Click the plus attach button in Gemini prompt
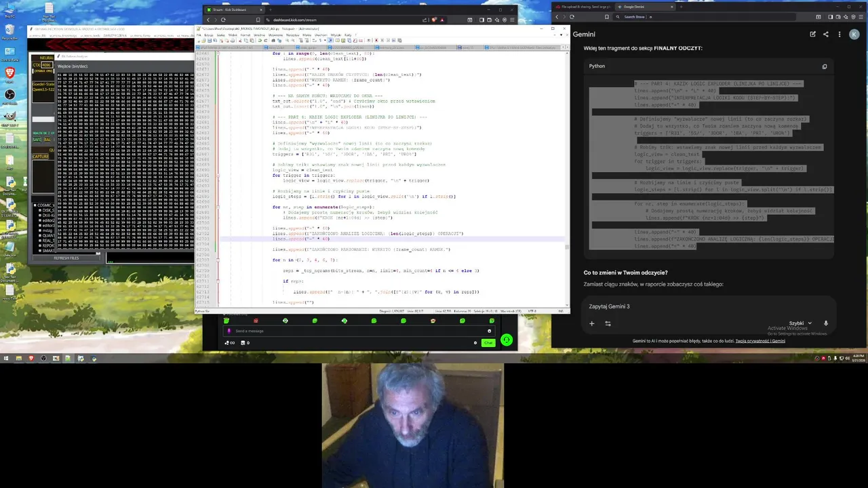Viewport: 868px width, 488px height. coord(591,323)
